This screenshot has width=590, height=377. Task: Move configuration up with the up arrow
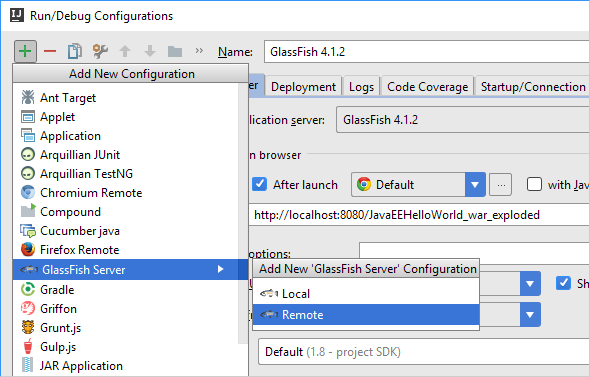pos(125,51)
